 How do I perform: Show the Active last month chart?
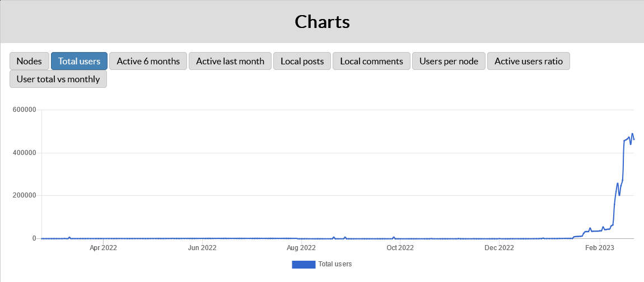coord(230,61)
